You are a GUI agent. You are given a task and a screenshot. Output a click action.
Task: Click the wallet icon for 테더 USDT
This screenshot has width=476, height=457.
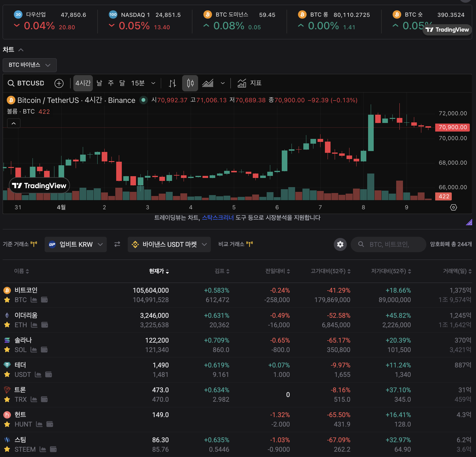coord(48,375)
